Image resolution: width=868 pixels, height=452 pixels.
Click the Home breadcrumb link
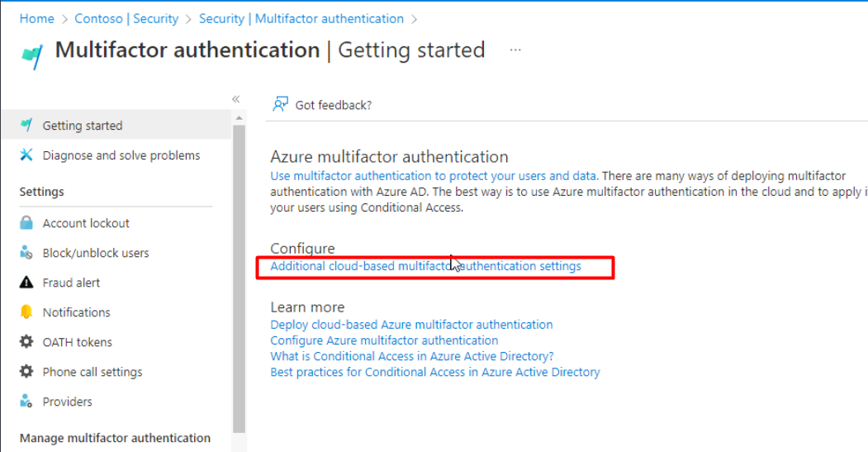click(36, 19)
